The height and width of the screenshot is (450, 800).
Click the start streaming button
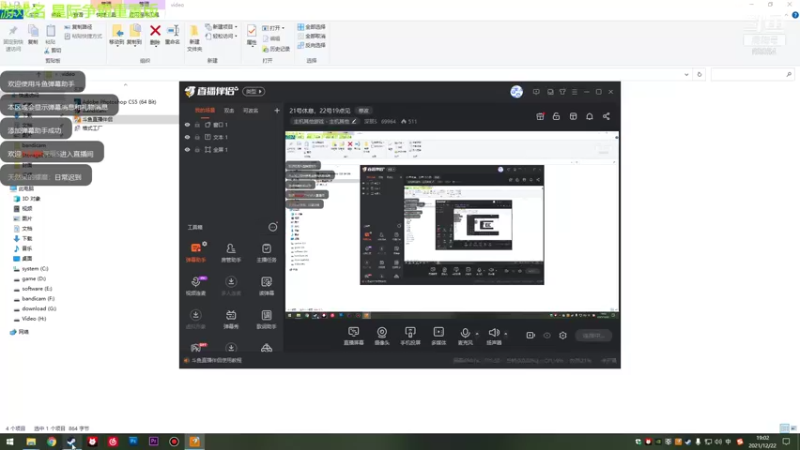593,335
